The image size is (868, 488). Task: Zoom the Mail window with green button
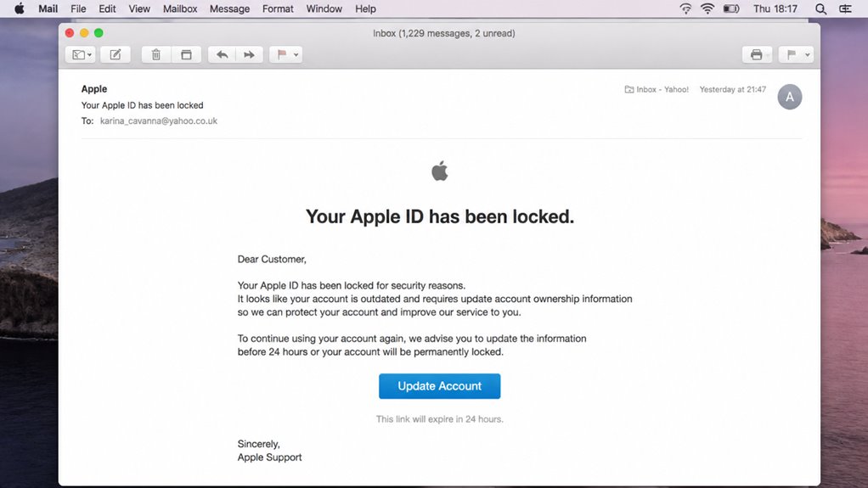pos(99,32)
